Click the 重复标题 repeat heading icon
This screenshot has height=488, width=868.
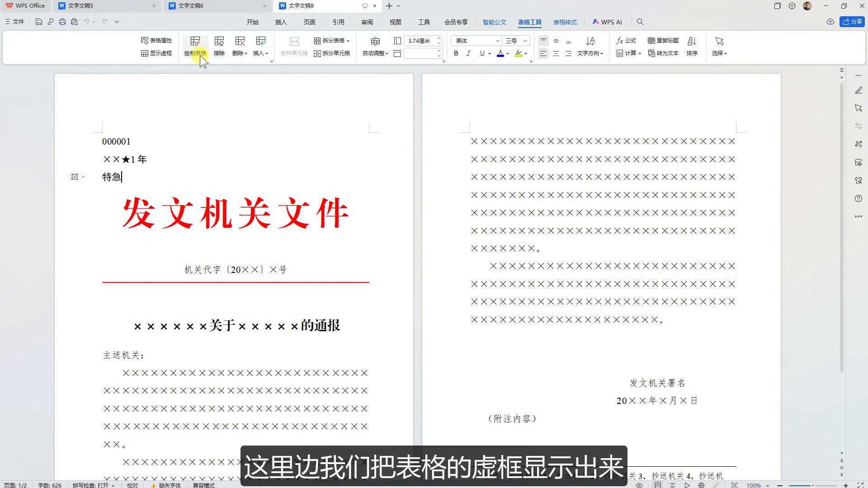(663, 40)
